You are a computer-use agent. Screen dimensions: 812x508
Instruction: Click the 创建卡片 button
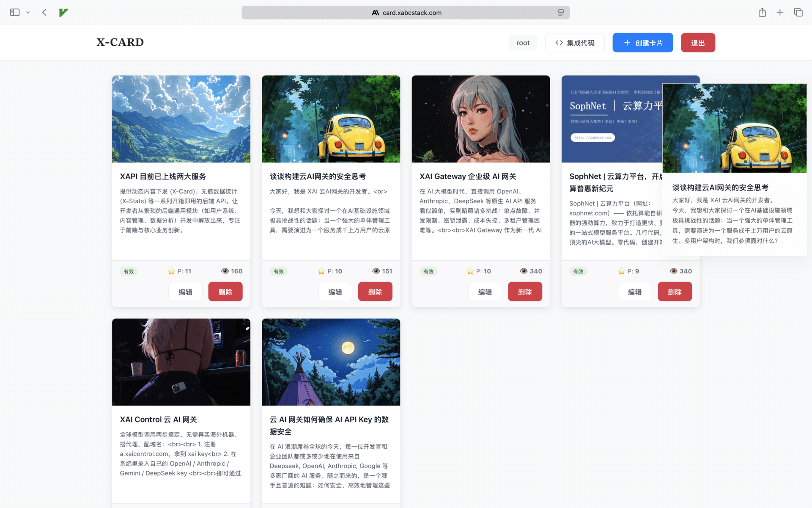tap(642, 42)
